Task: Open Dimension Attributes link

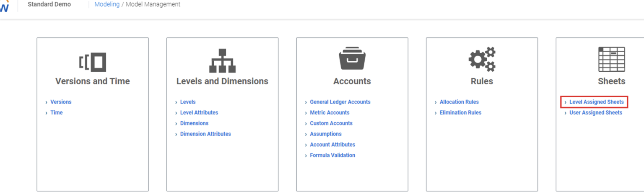Action: (205, 134)
